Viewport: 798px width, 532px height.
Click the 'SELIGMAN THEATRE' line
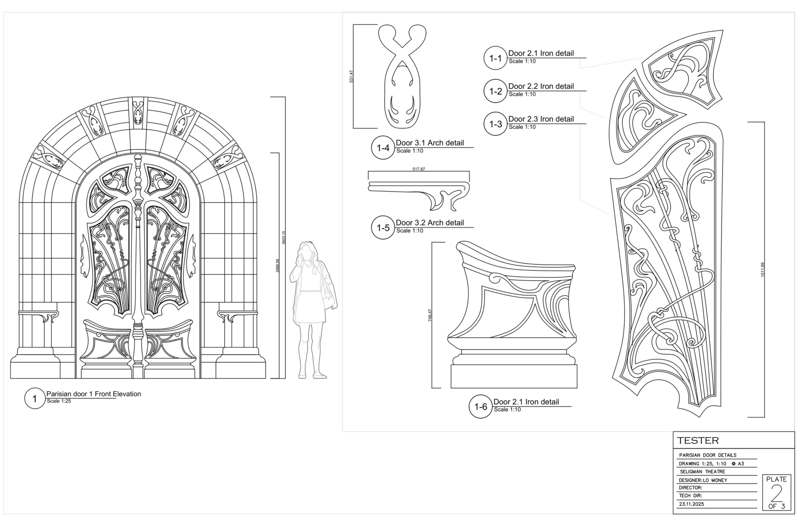click(x=702, y=472)
